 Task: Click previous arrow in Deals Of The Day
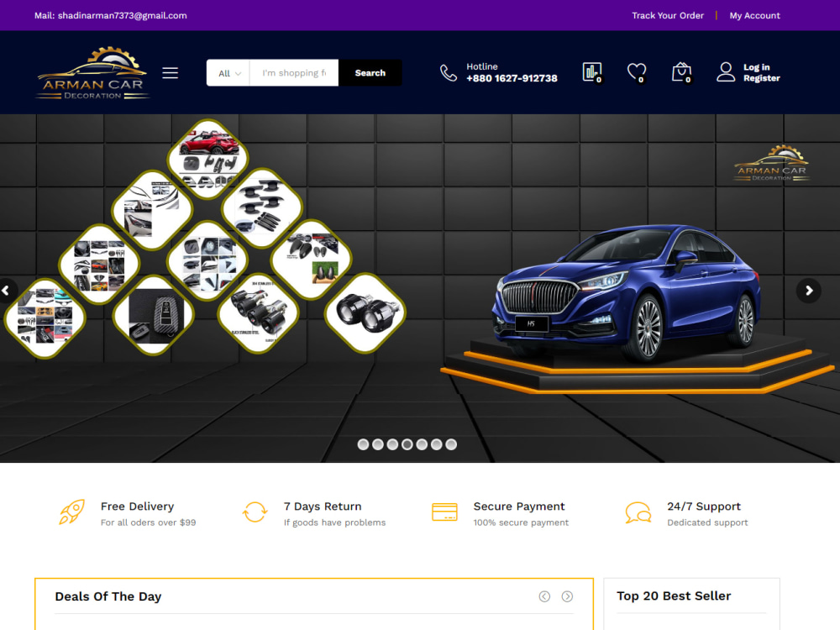(x=544, y=596)
